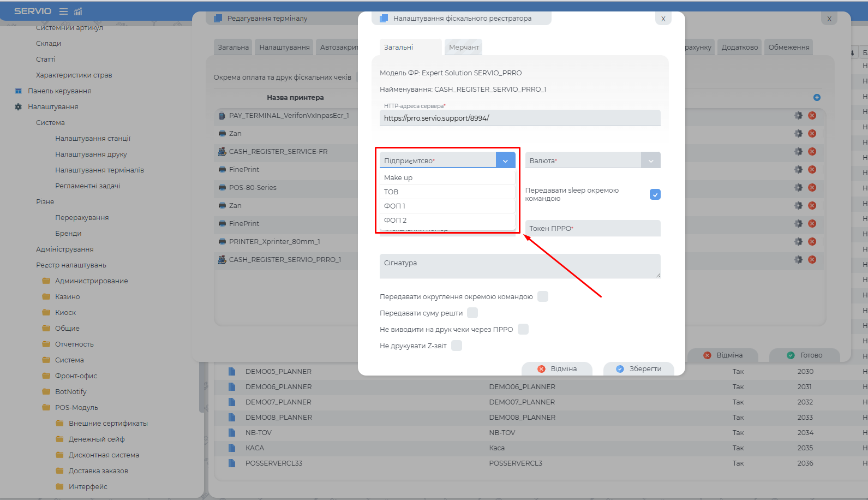The height and width of the screenshot is (500, 868).
Task: Uncheck Передавати sleep окремою командою checkbox
Action: pyautogui.click(x=655, y=195)
